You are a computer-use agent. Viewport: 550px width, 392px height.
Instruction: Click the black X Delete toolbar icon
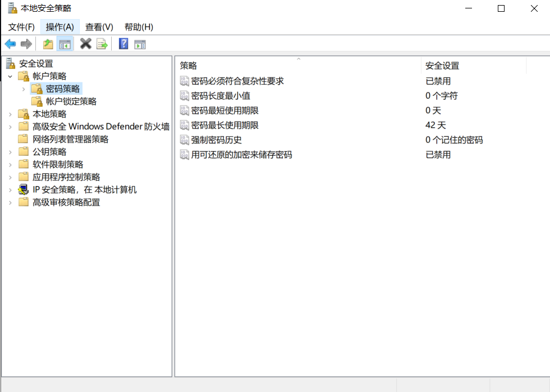tap(85, 44)
